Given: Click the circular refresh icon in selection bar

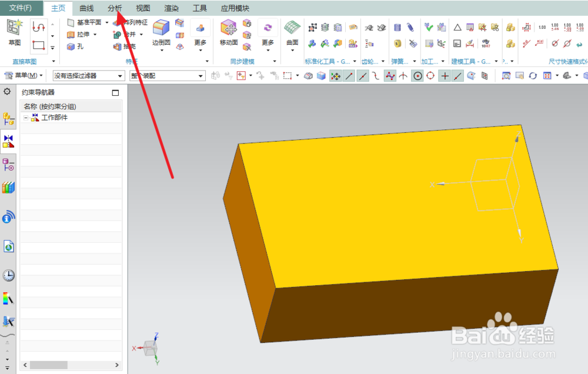Looking at the screenshot, I should point(533,76).
